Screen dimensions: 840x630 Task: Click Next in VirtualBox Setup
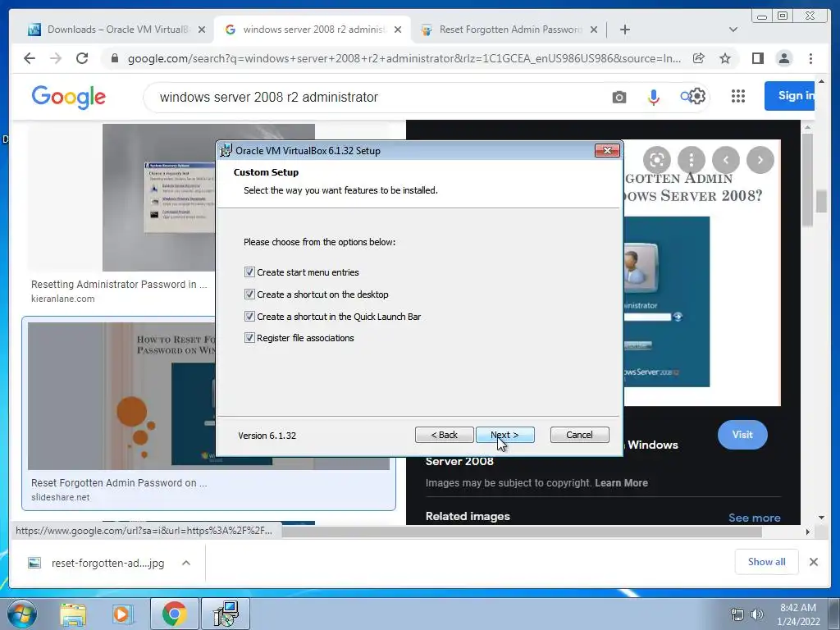pyautogui.click(x=504, y=435)
